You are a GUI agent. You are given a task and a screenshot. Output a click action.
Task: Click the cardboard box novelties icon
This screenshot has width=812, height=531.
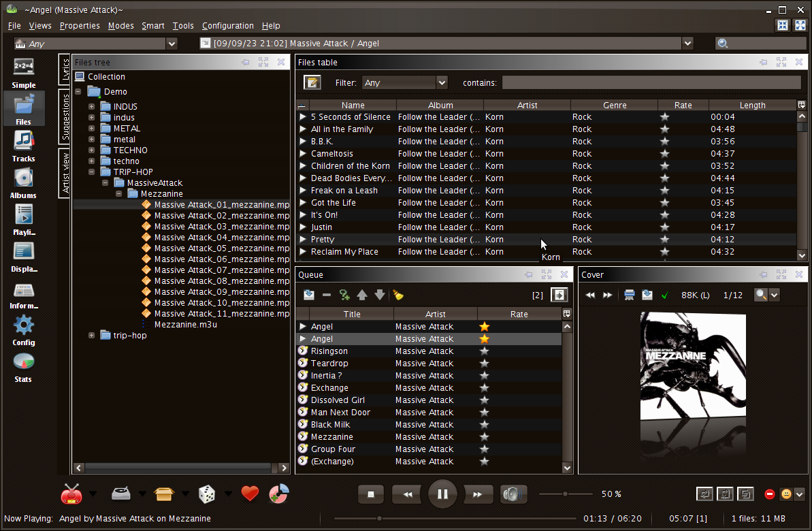[x=164, y=494]
